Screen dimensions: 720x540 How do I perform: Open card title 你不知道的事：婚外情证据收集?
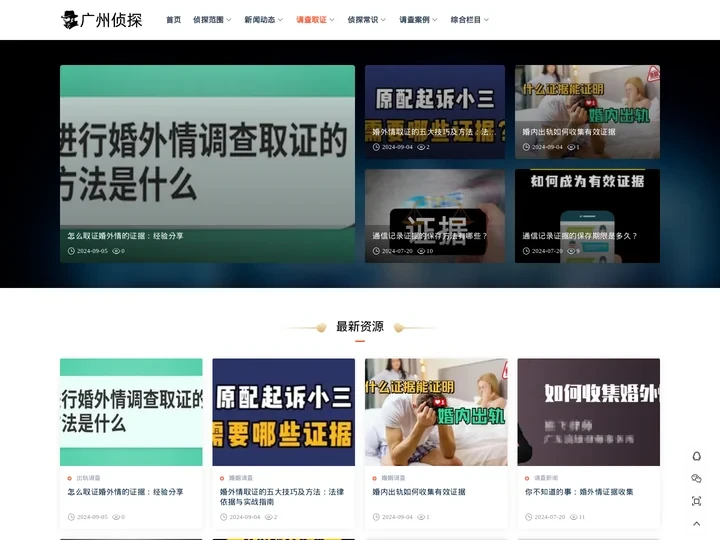click(x=579, y=492)
